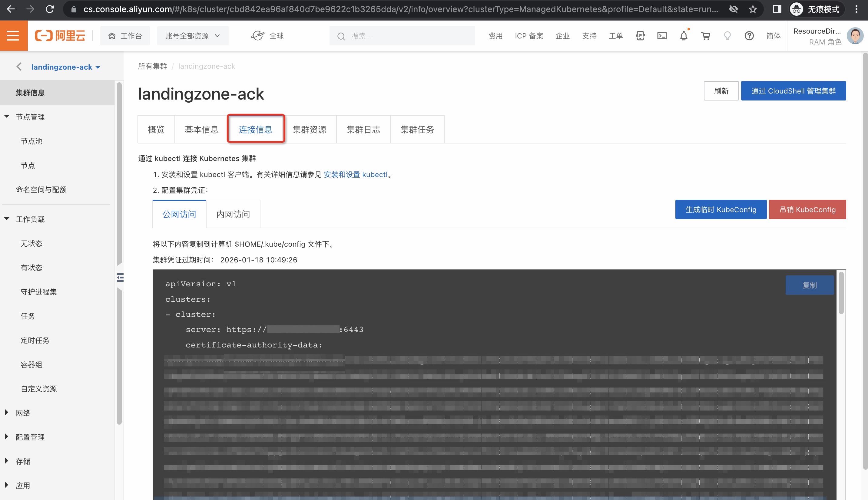Collapse the 节点管理 section

click(7, 117)
